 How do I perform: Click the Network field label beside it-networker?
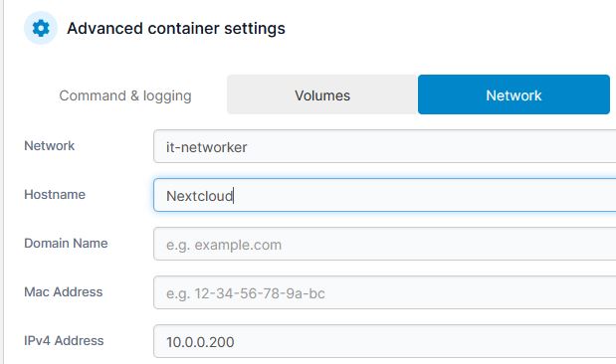tap(49, 145)
